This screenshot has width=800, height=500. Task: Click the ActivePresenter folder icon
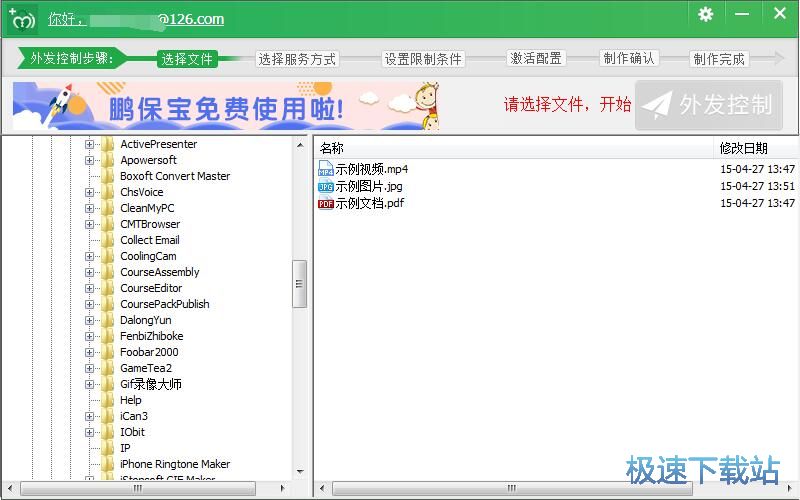(x=107, y=144)
